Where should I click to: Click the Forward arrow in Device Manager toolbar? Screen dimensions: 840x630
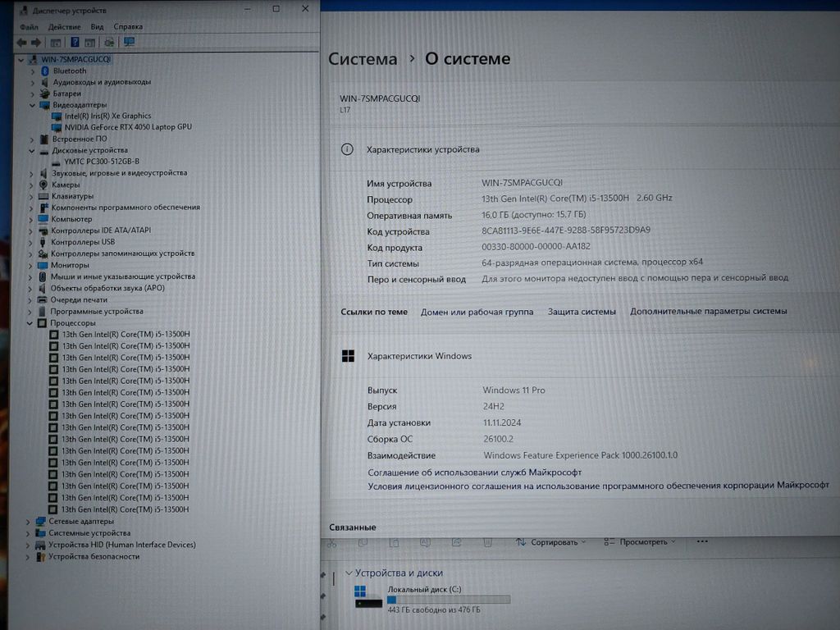pos(35,42)
